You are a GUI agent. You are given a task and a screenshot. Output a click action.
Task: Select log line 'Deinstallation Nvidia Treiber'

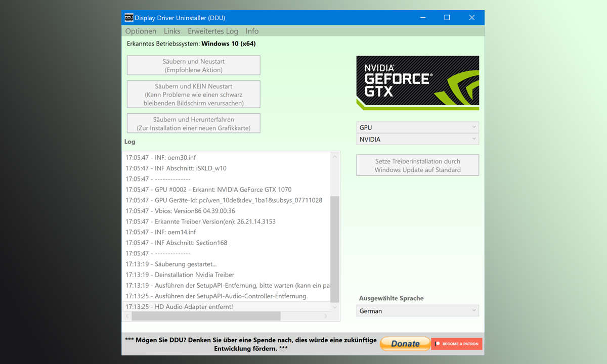pos(226,275)
